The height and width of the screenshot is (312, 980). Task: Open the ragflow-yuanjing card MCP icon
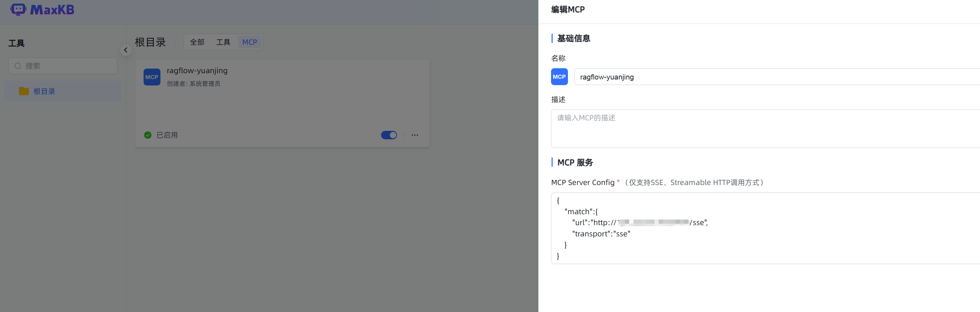click(152, 77)
